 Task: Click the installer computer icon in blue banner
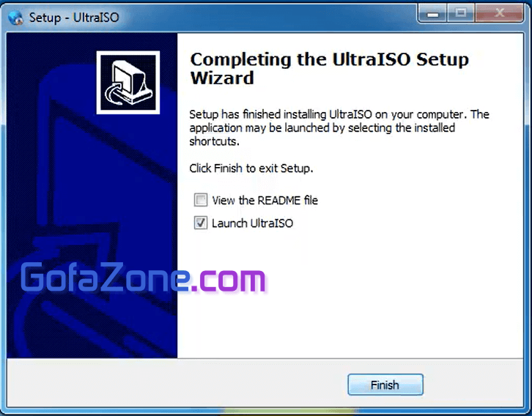click(128, 82)
